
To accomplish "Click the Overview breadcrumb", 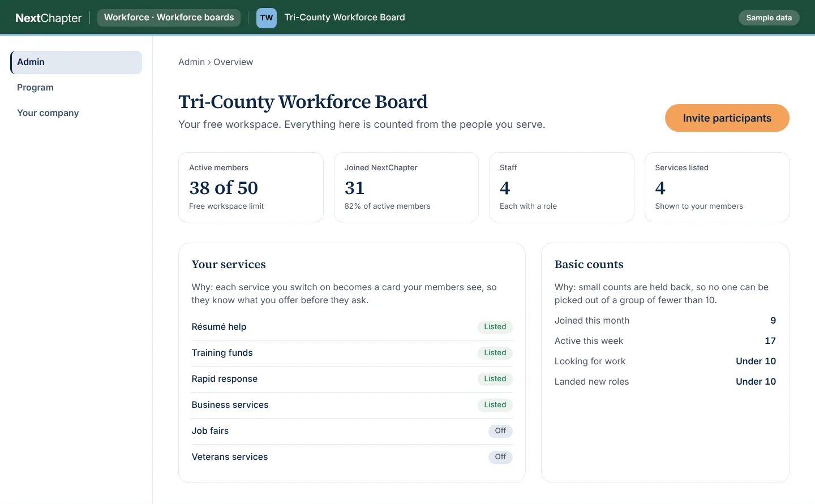I will (x=233, y=62).
